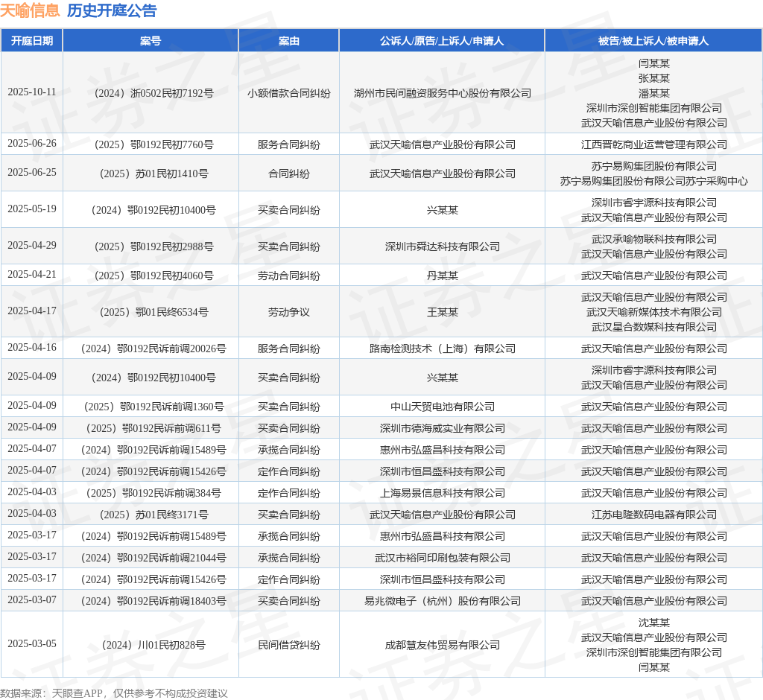Click case number (2025)鄂01民终6534号
Screen dimensions: 763x700
pos(153,312)
